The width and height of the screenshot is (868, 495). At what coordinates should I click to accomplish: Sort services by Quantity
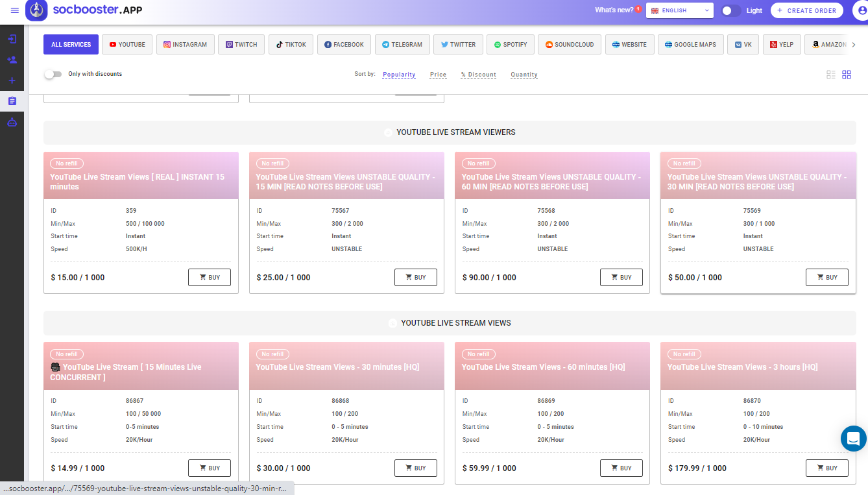(524, 75)
